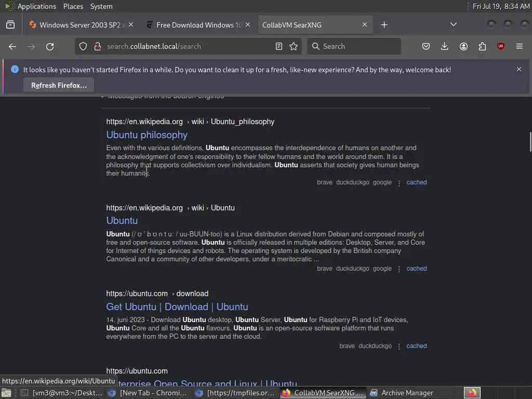
Task: Click the page vertical scrollbar thumb
Action: click(x=529, y=142)
